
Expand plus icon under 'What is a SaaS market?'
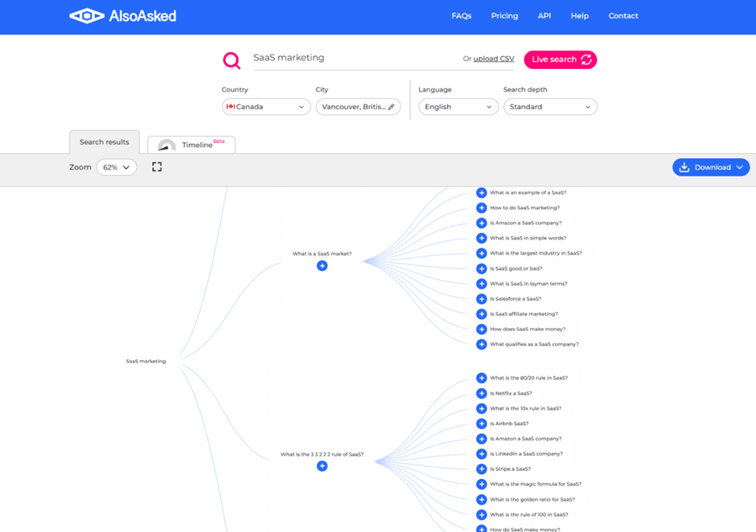[x=322, y=265]
